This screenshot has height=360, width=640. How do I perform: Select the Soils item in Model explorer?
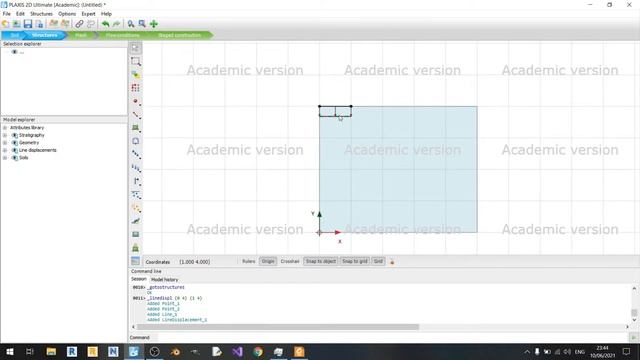pos(24,158)
